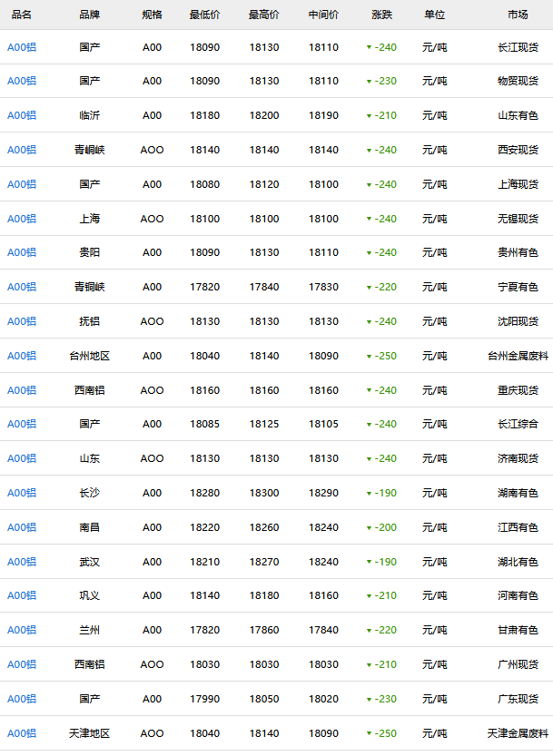Click the down arrow beside -250 in 台州金属废料 row
This screenshot has width=553, height=756.
pyautogui.click(x=369, y=357)
